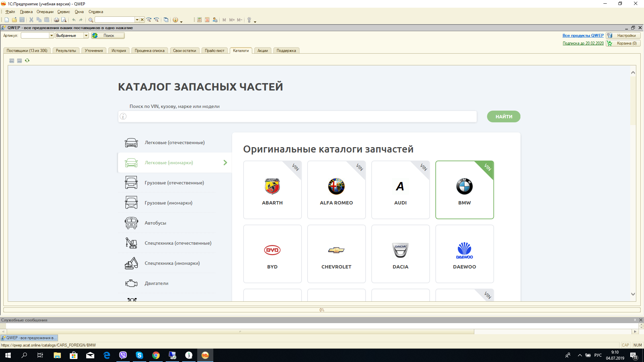The width and height of the screenshot is (644, 362).
Task: Expand arrow next to wrench icon
Action: tap(255, 21)
